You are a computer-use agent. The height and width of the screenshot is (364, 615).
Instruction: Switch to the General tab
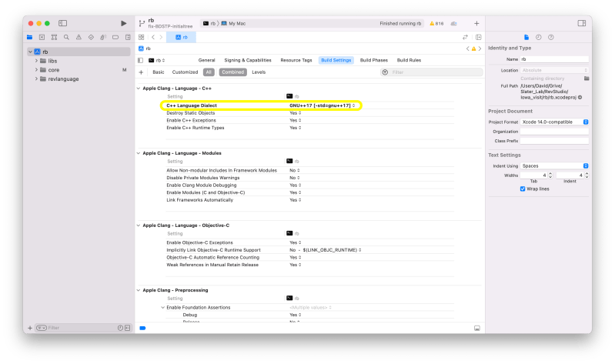point(207,60)
